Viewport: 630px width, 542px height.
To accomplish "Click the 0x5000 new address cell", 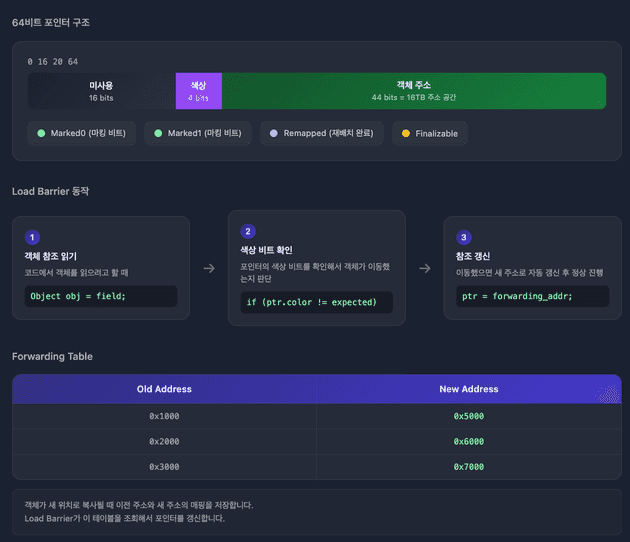I will point(468,416).
